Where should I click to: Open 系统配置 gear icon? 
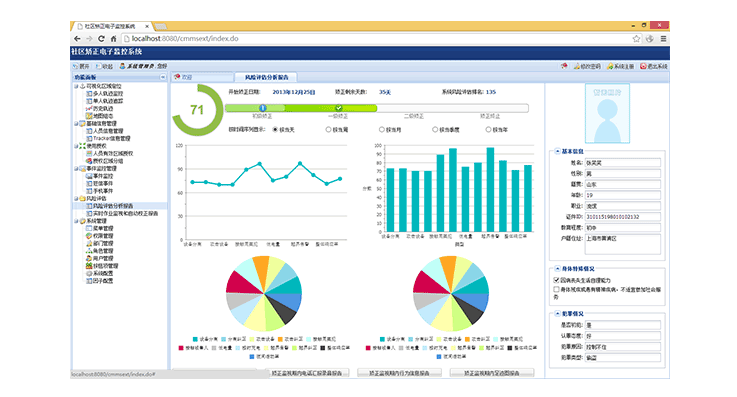(x=89, y=273)
